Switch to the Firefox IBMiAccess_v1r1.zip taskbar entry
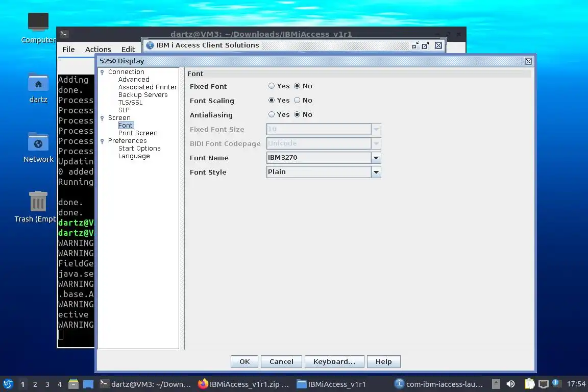The image size is (588, 392). point(244,384)
